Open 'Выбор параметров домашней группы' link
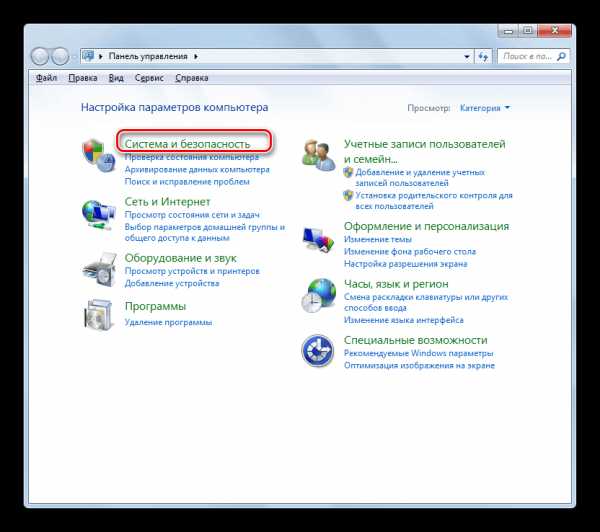Screen dimensions: 600x532 coord(205,233)
